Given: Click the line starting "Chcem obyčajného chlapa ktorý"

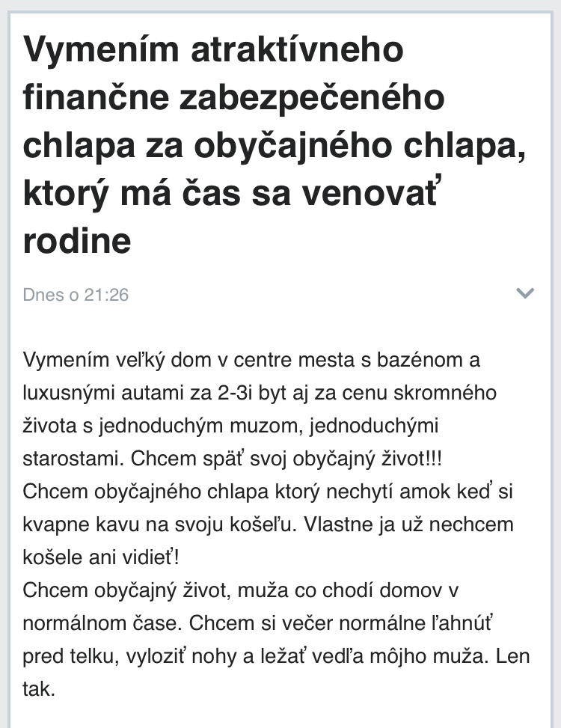Looking at the screenshot, I should click(x=269, y=492).
